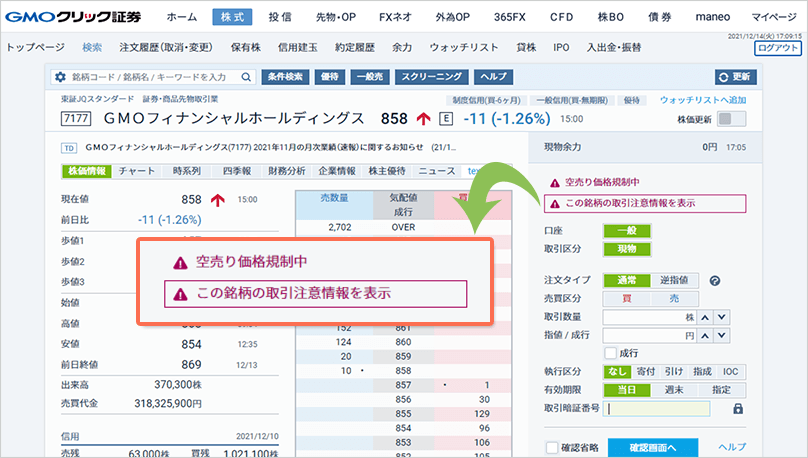This screenshot has height=458, width=808.
Task: Click the TD disclosure badge icon
Action: [69, 148]
